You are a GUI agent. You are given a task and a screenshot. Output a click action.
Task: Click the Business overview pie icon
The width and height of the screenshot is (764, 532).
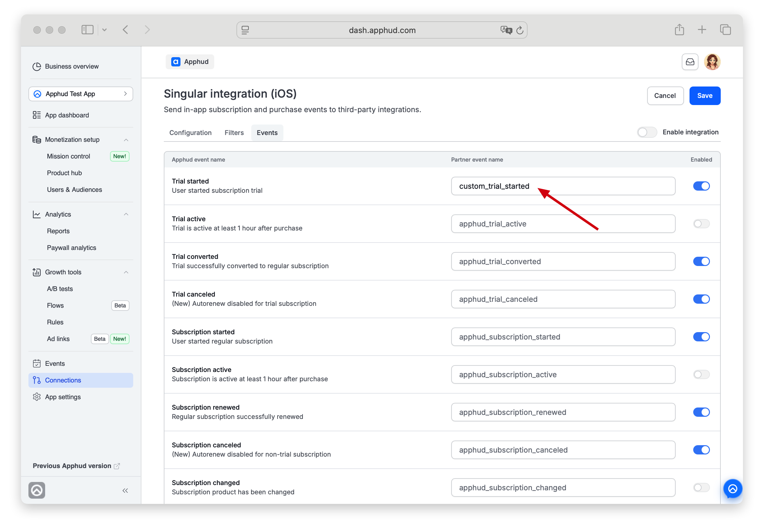pos(36,66)
